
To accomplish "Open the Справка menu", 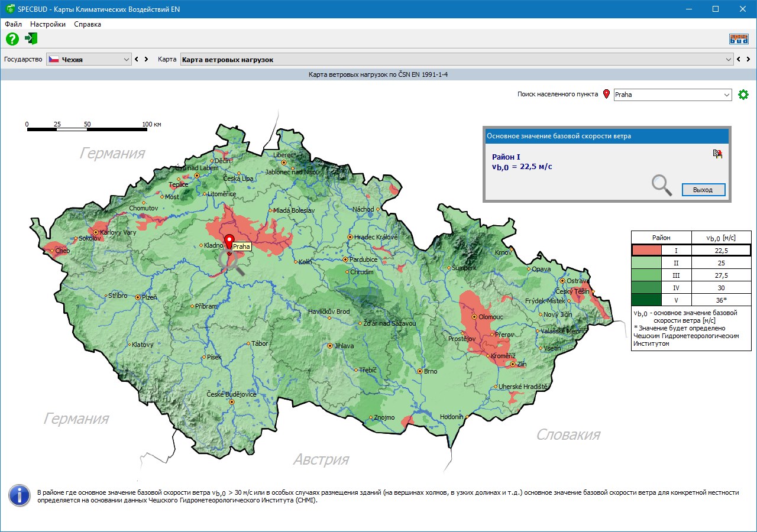I will (x=88, y=24).
